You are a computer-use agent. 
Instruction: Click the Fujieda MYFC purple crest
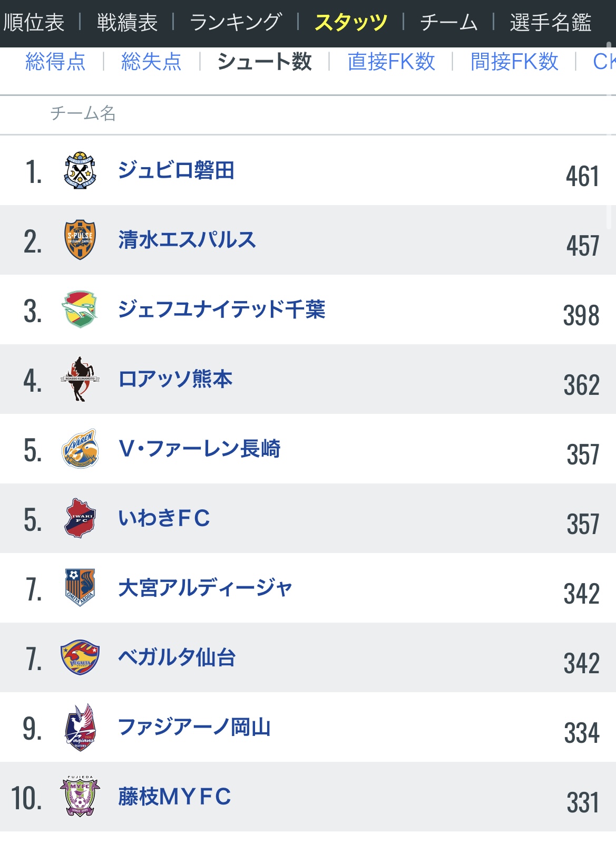tap(80, 797)
